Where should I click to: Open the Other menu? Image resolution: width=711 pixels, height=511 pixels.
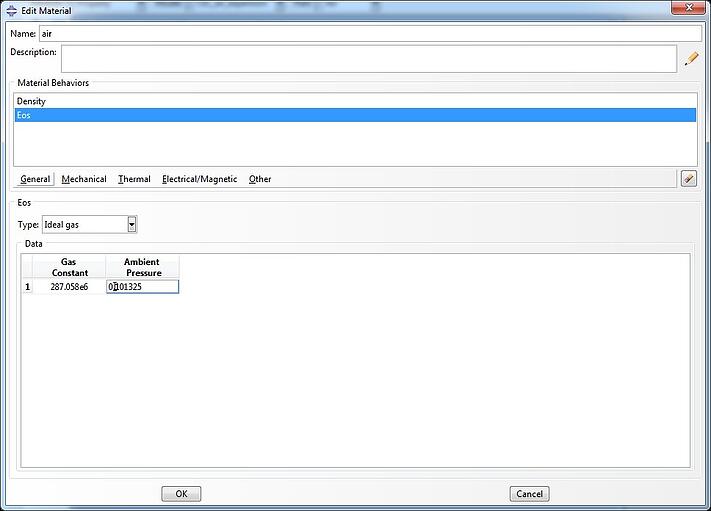pyautogui.click(x=260, y=179)
